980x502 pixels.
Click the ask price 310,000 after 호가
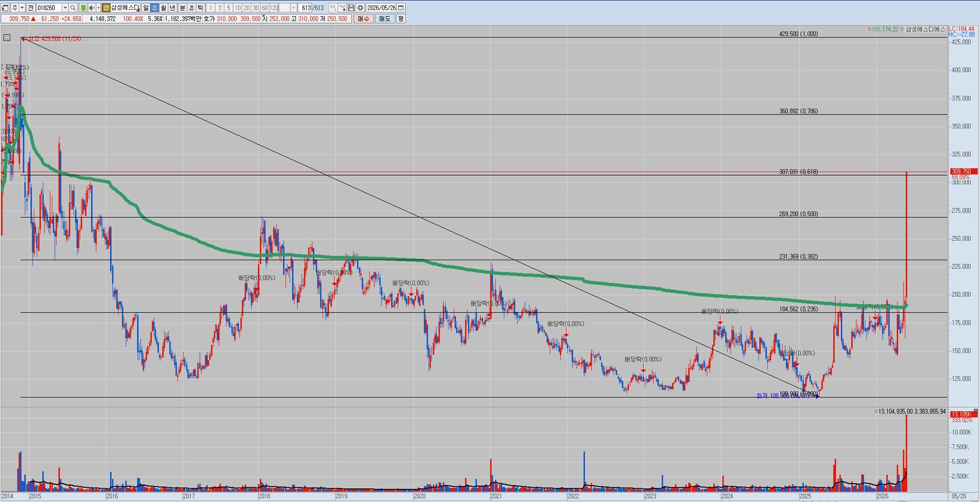(227, 19)
